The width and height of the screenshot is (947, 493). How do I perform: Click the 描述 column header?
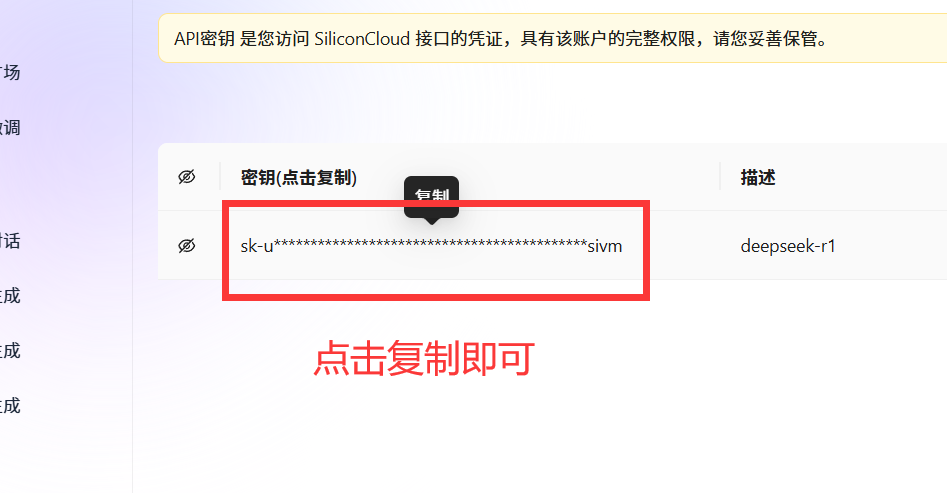758,177
